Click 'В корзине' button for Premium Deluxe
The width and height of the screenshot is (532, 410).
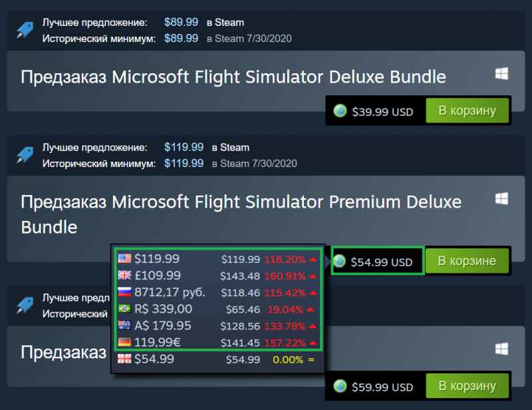(x=467, y=261)
